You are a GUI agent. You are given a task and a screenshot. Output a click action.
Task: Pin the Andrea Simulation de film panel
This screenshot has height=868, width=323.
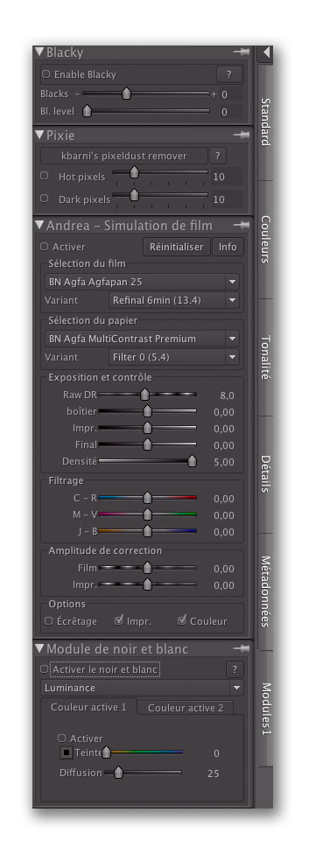[x=241, y=225]
